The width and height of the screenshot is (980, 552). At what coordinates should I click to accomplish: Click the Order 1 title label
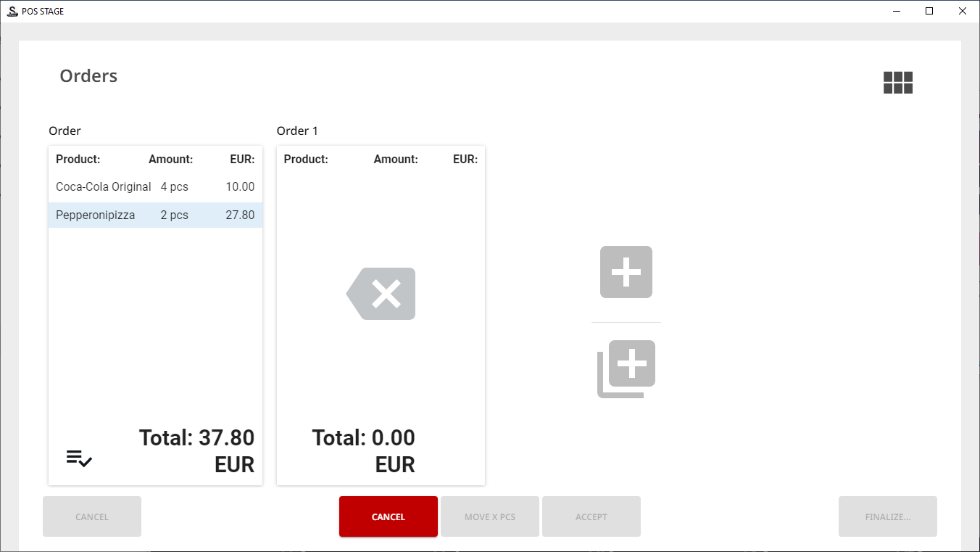(297, 131)
